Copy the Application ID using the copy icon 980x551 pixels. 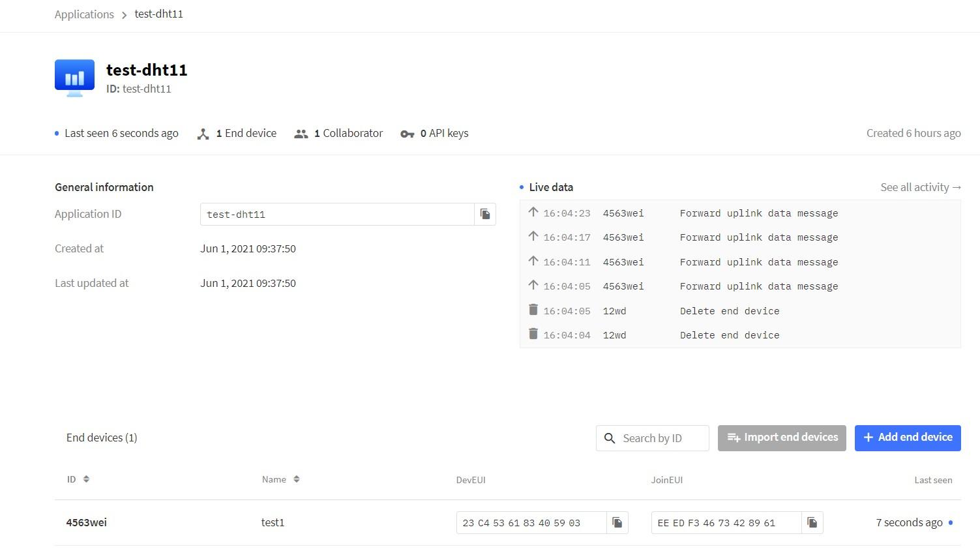coord(485,214)
